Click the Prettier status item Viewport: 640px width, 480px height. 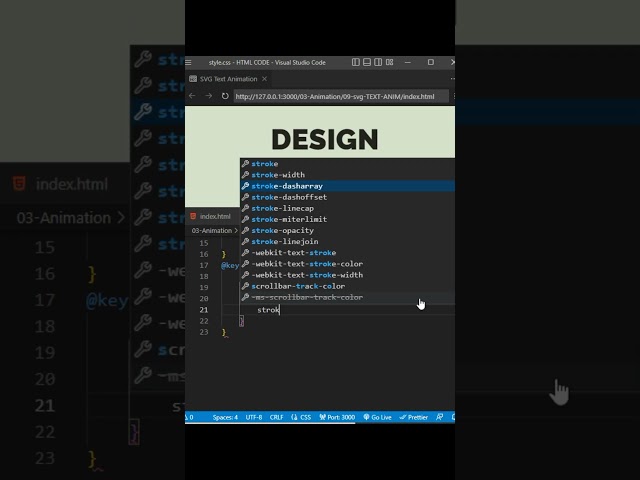point(413,417)
